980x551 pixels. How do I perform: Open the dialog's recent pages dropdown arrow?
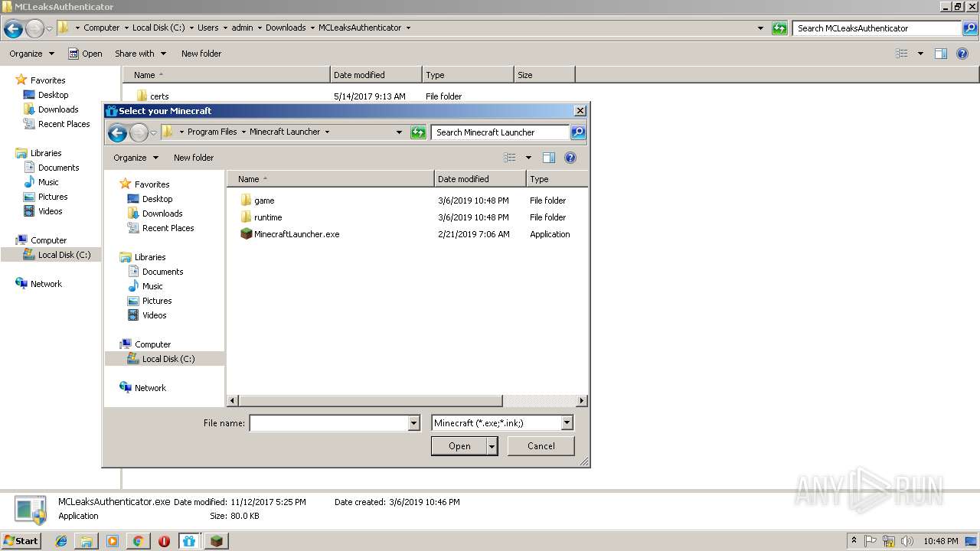coord(153,133)
